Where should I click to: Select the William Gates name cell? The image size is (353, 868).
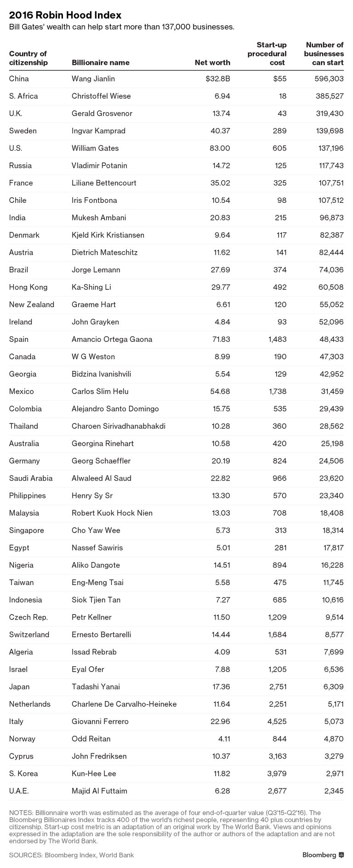pos(95,148)
